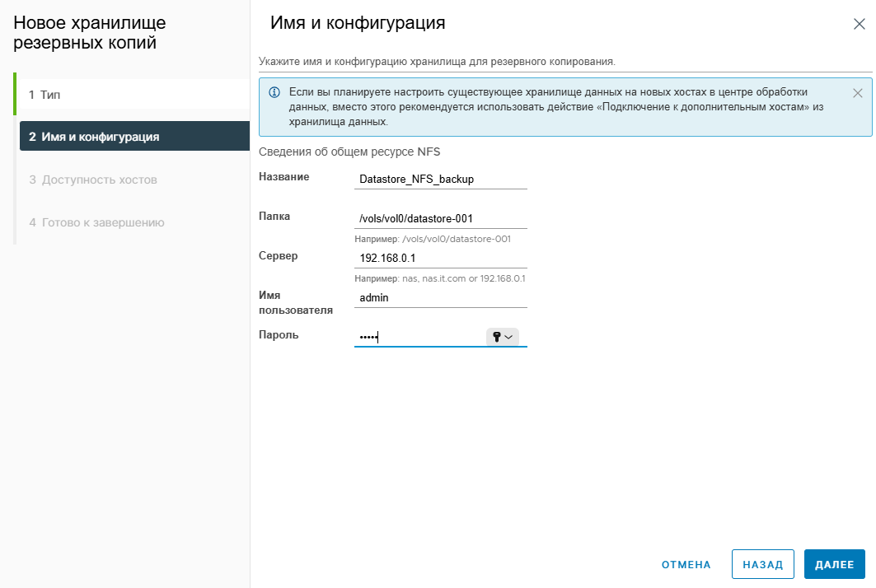The height and width of the screenshot is (588, 876).
Task: Go back with the НАЗАД button
Action: pyautogui.click(x=762, y=565)
